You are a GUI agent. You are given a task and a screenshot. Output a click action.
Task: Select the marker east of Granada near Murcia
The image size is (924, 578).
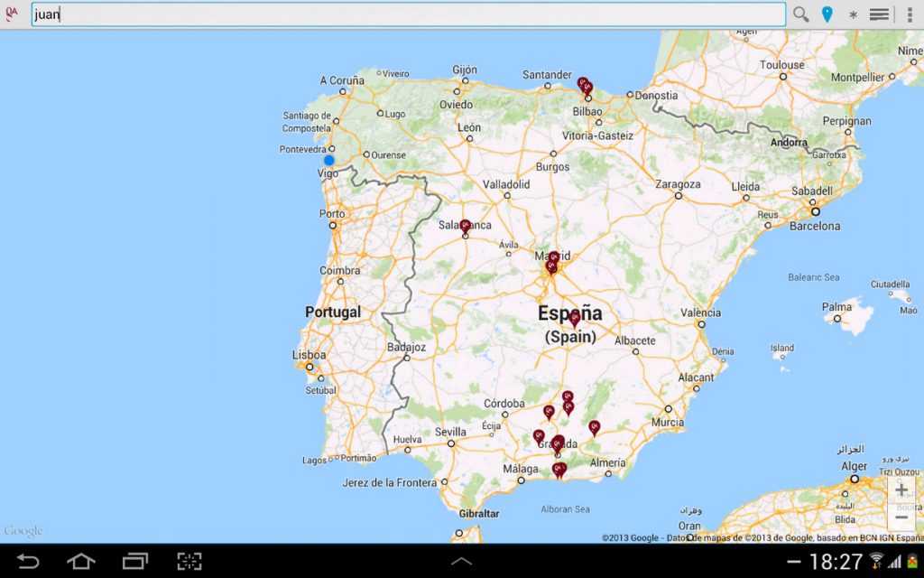click(594, 426)
